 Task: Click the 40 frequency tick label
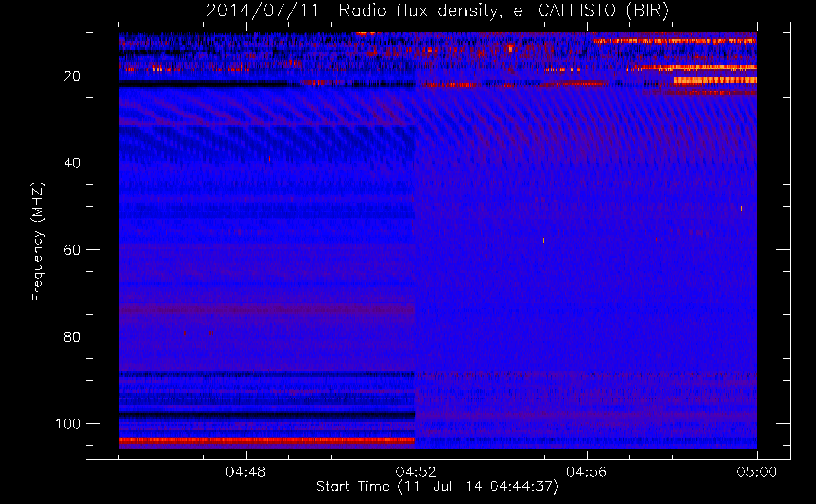point(72,163)
